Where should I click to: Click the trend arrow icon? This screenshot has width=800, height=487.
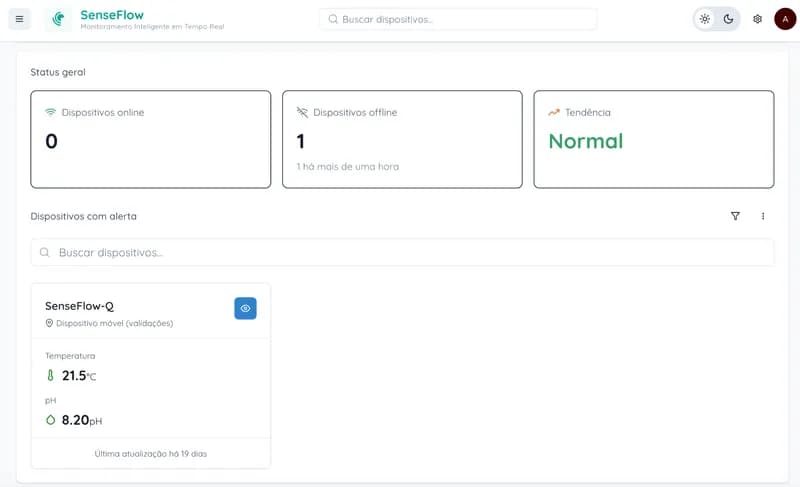pos(554,112)
